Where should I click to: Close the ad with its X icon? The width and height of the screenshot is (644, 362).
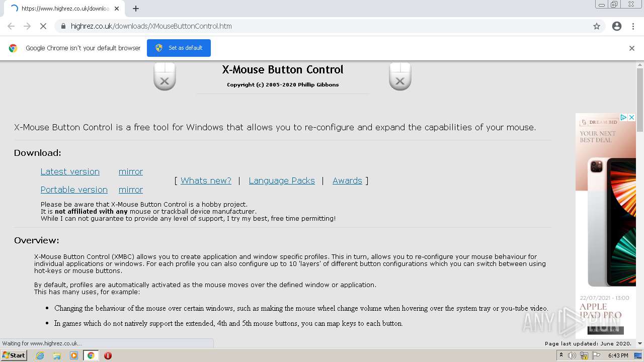(632, 117)
